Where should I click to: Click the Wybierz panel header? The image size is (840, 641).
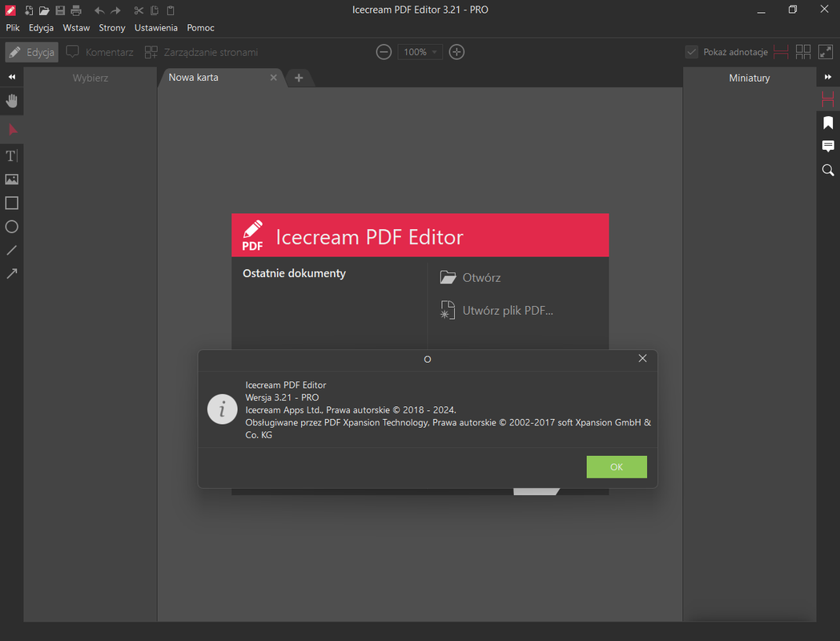pos(90,78)
